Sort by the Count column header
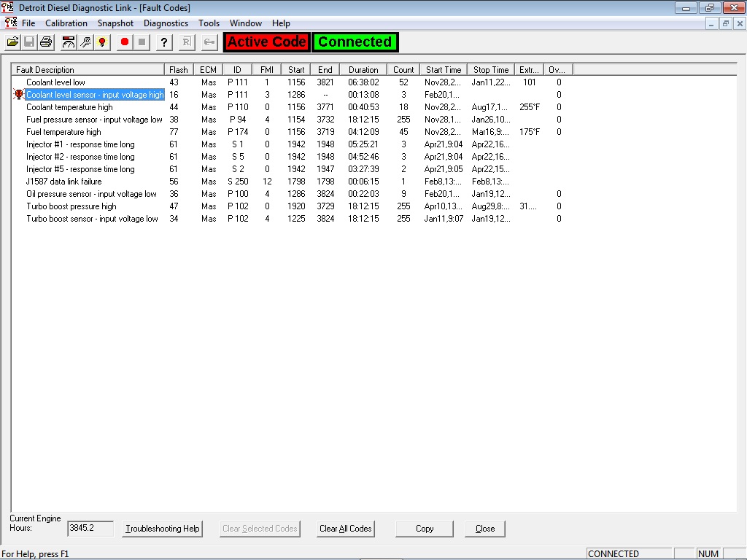The width and height of the screenshot is (747, 560). tap(403, 69)
